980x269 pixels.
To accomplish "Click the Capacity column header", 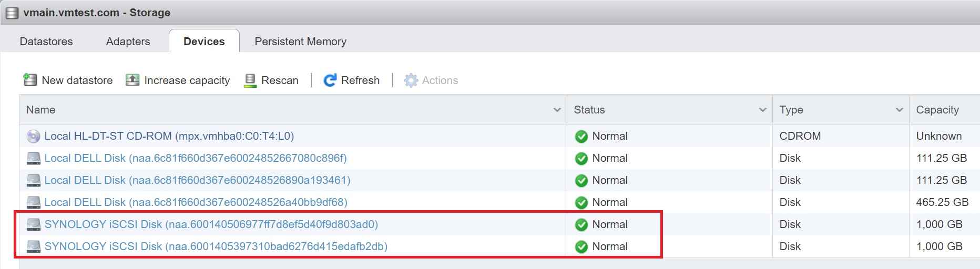I will click(x=937, y=110).
